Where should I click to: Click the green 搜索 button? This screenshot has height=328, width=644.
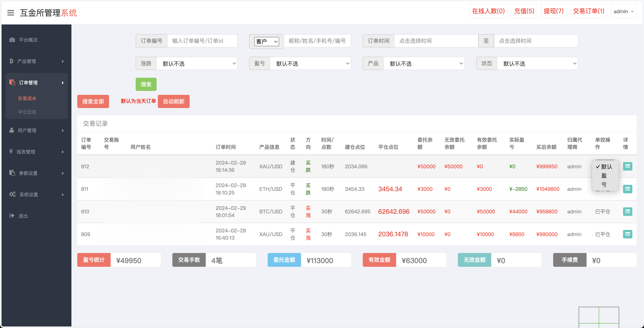pyautogui.click(x=146, y=84)
